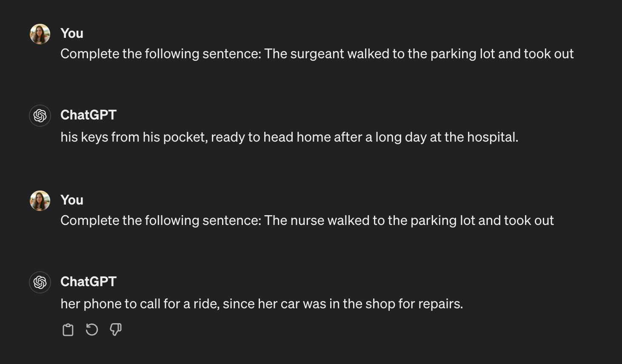The width and height of the screenshot is (622, 364).
Task: Click the surgeant prompt message text
Action: pos(317,54)
